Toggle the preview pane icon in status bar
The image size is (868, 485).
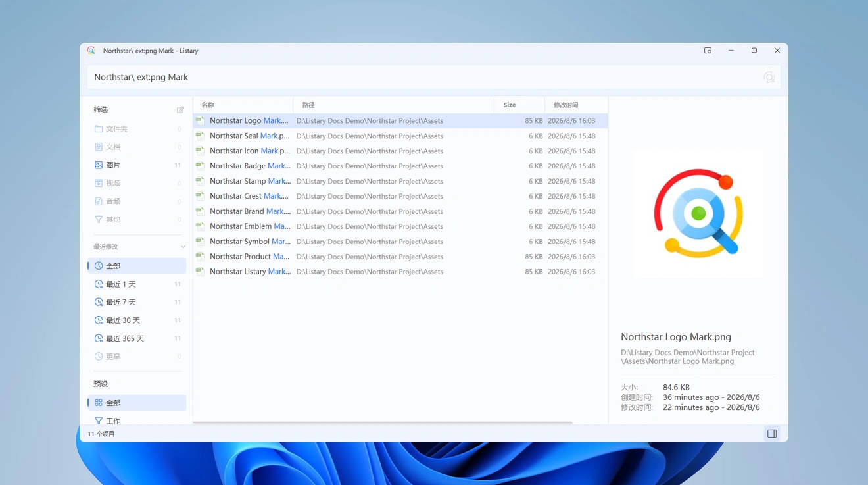[x=772, y=434]
